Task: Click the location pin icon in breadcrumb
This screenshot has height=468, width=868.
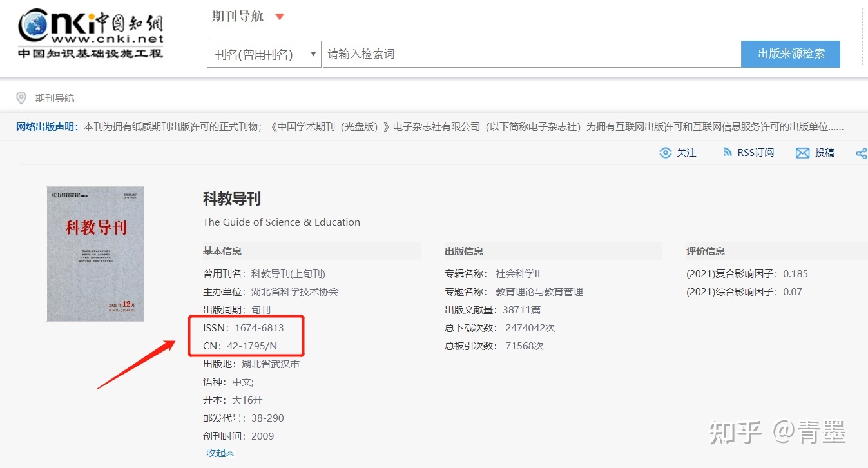Action: pyautogui.click(x=21, y=98)
